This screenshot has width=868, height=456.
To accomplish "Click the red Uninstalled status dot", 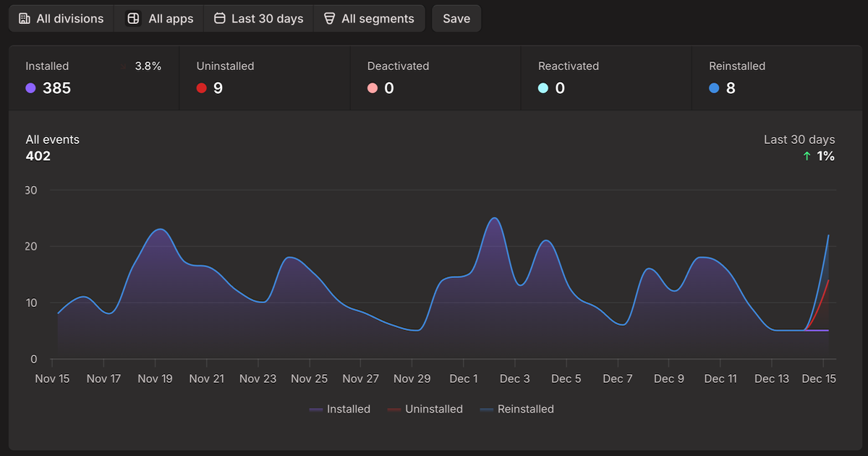I will (201, 88).
